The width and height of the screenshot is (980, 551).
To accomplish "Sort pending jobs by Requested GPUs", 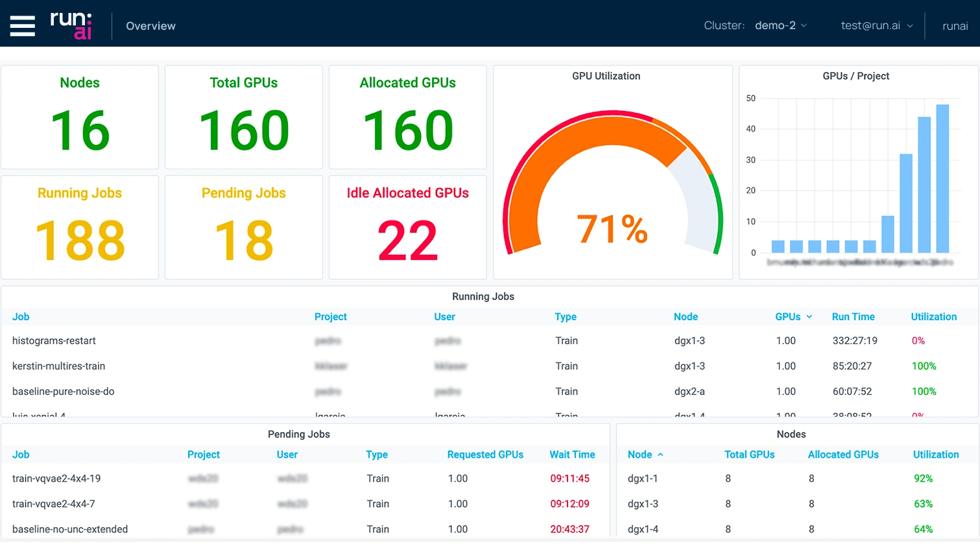I will [485, 454].
